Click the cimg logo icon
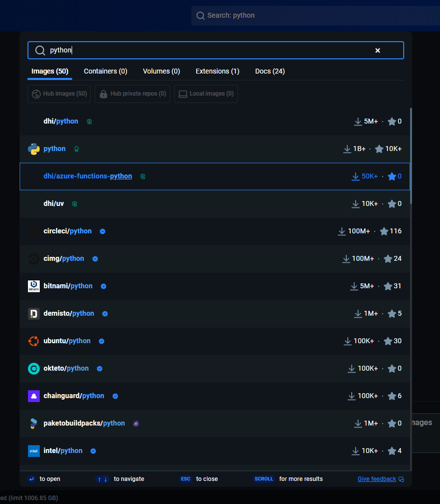Screen dimensions: 440x504 34,259
